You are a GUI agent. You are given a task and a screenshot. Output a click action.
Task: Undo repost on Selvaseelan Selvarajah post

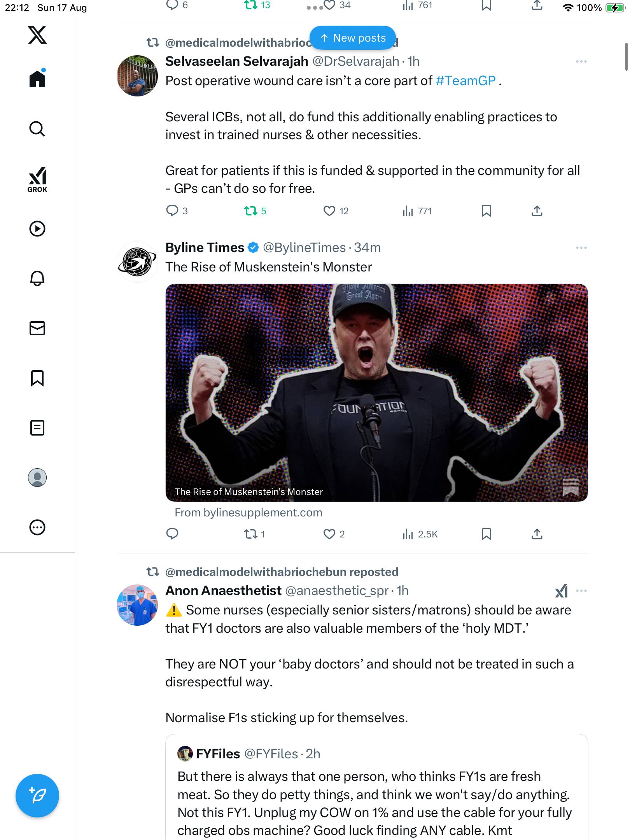251,211
